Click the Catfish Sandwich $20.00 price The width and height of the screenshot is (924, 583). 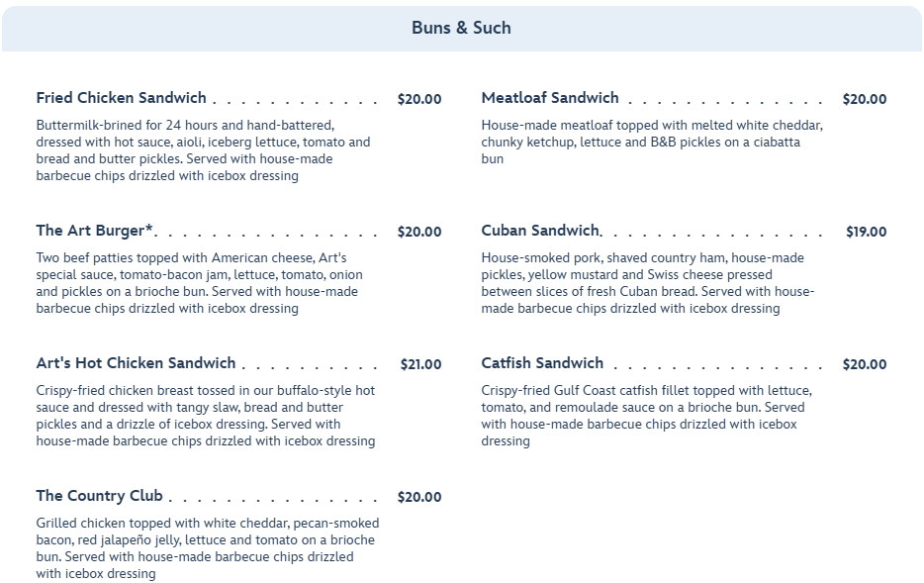[865, 364]
